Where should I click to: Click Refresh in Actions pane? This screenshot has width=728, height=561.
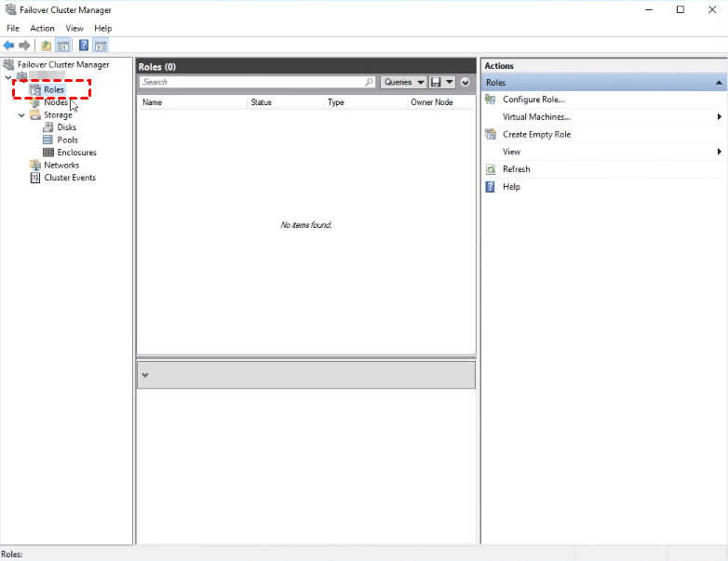point(517,169)
